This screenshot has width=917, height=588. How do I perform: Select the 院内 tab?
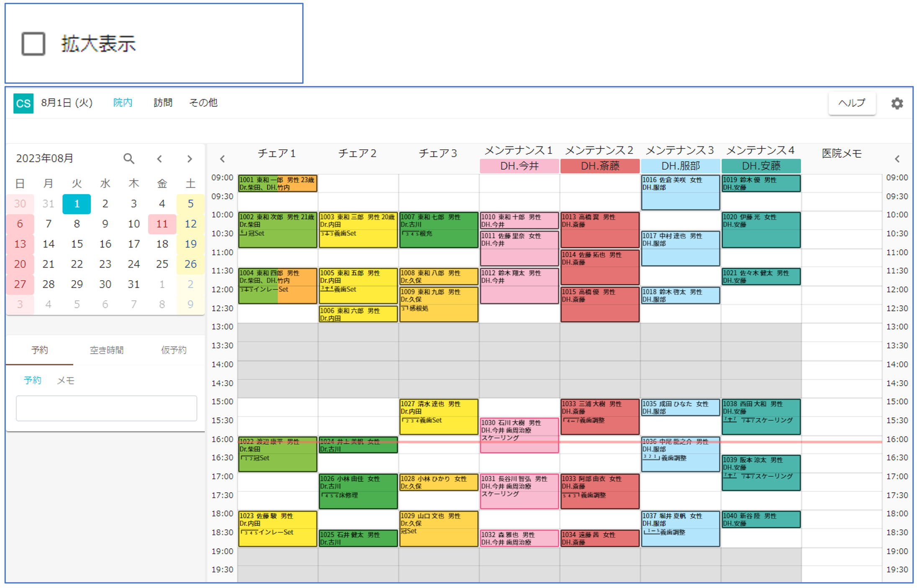point(123,102)
